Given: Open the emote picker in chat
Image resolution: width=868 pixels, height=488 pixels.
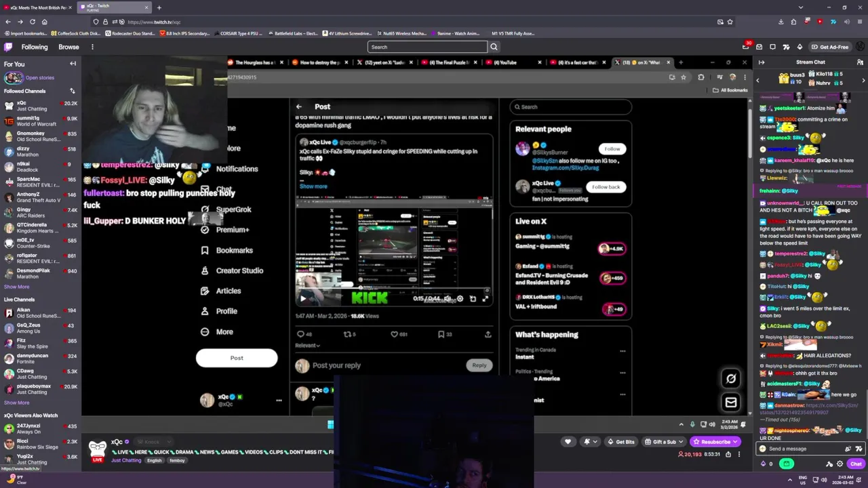Looking at the screenshot, I should point(859,449).
